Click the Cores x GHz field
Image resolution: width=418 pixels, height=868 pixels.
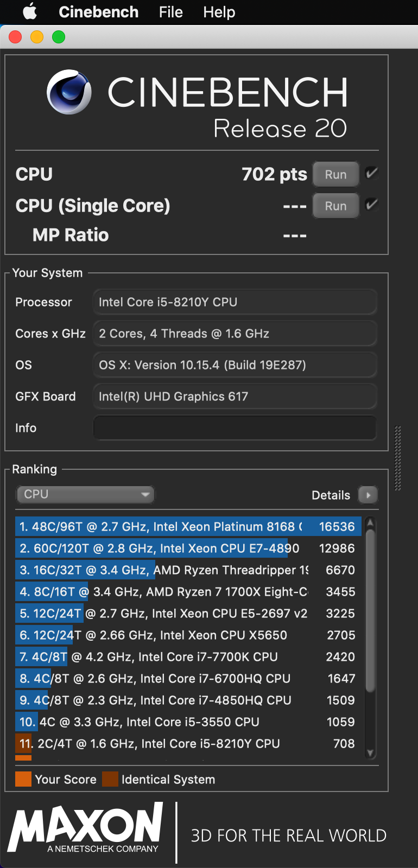235,334
